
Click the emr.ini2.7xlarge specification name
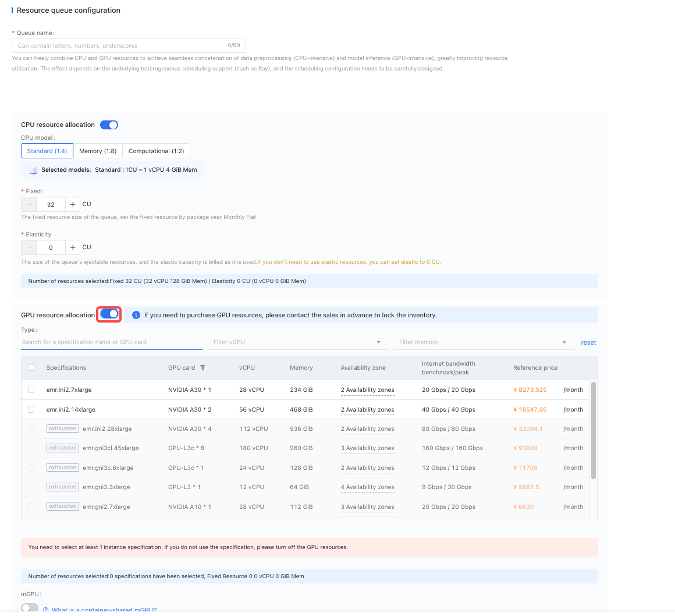(69, 390)
